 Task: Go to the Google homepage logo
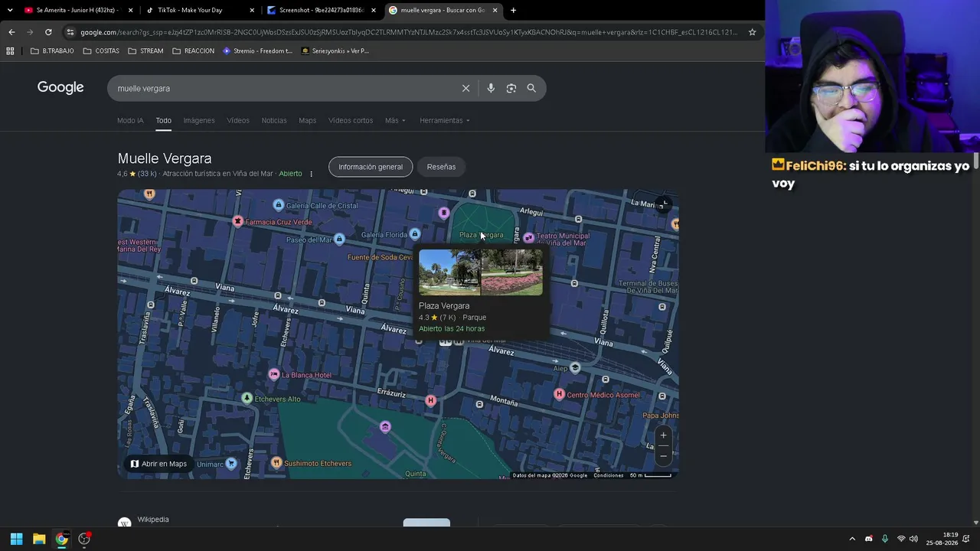[x=60, y=87]
